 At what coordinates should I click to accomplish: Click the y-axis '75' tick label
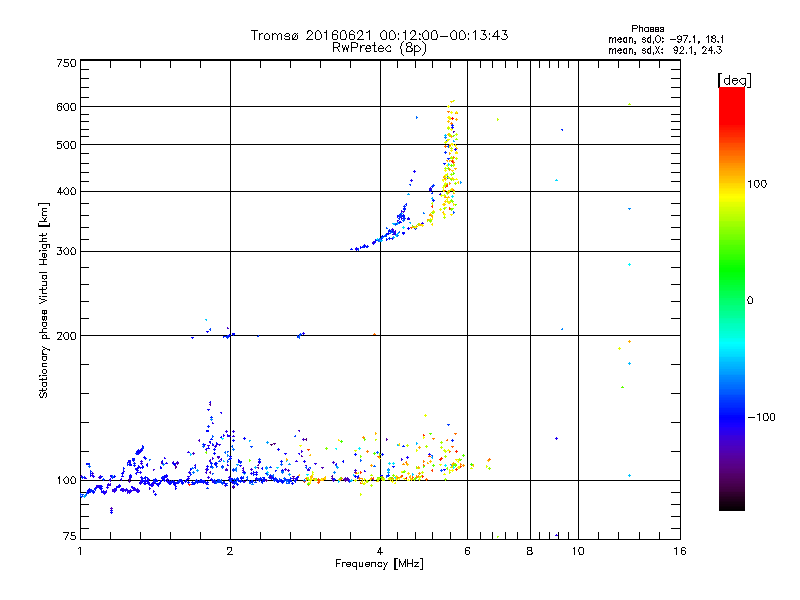[x=70, y=536]
